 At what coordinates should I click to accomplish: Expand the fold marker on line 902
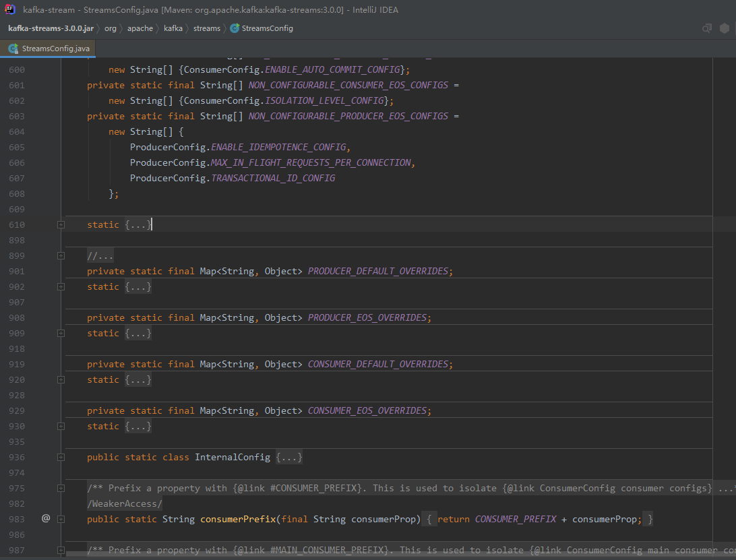pos(61,287)
